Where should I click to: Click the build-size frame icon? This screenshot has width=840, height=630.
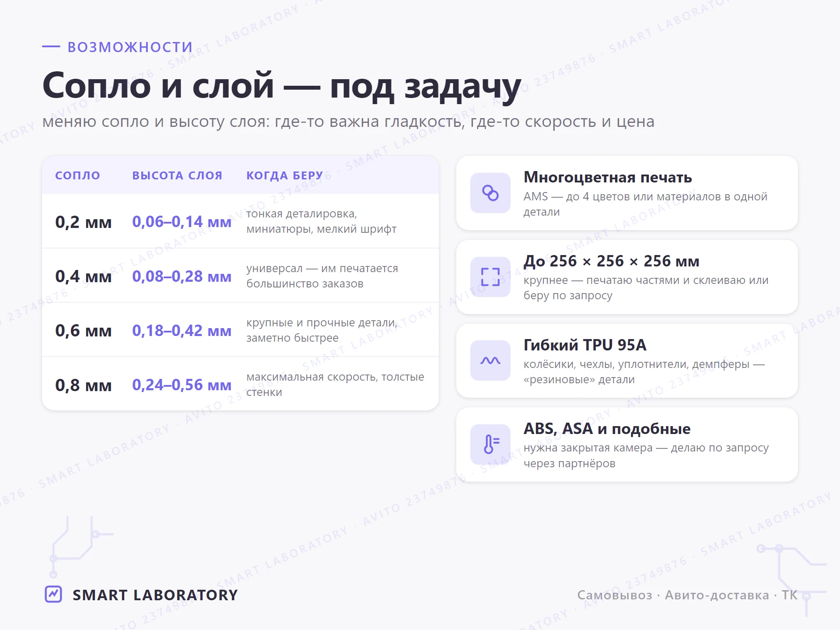[490, 276]
